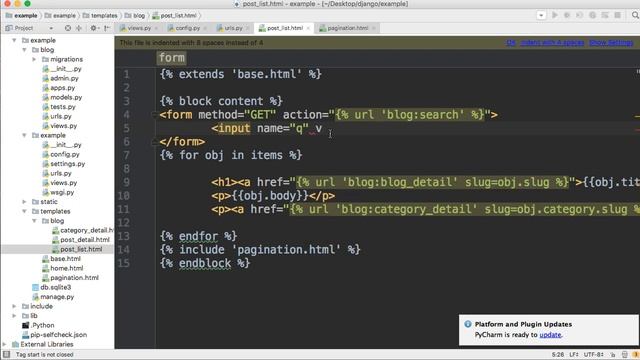Image resolution: width=640 pixels, height=360 pixels.
Task: Place cursor after name="q" on line 5
Action: pyautogui.click(x=309, y=128)
